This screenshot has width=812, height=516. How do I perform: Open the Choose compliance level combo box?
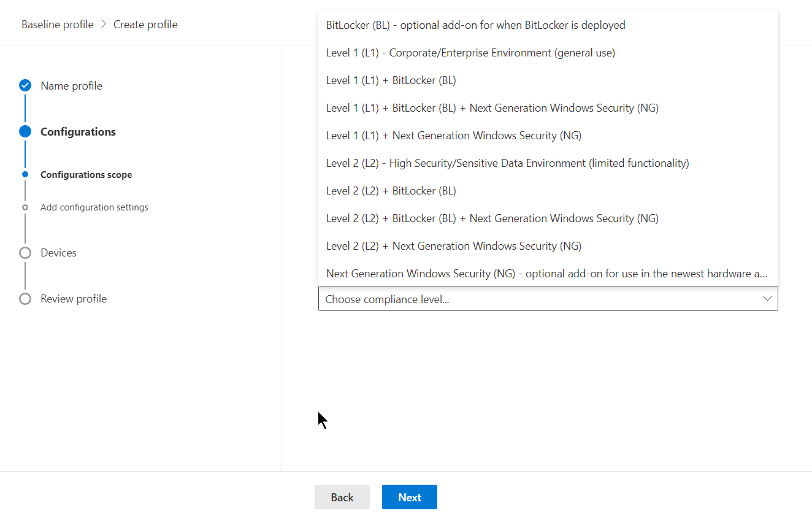tap(540, 299)
